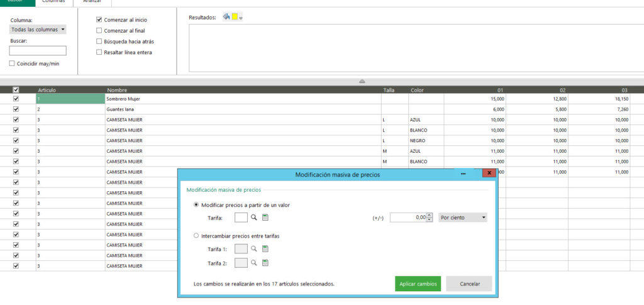Select the Guantes lana name cell
Image resolution: width=644 pixels, height=305 pixels.
pos(243,109)
